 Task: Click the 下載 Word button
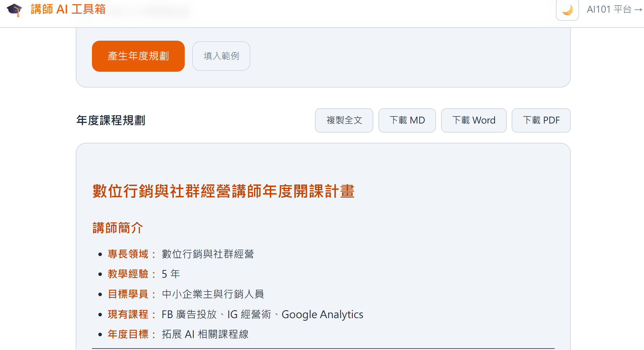474,120
